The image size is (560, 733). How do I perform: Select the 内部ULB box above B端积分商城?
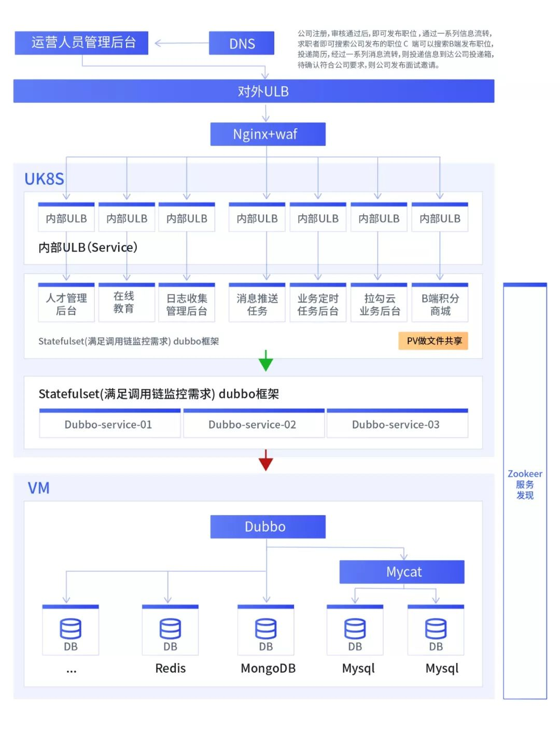click(440, 217)
